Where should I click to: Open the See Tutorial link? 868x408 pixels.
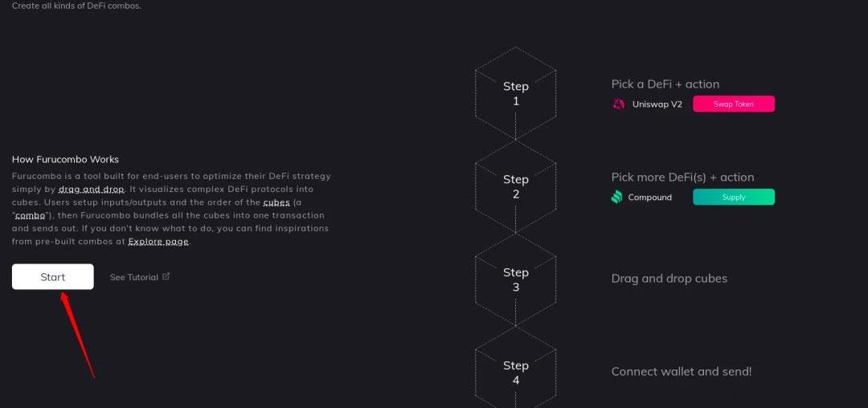pos(133,277)
